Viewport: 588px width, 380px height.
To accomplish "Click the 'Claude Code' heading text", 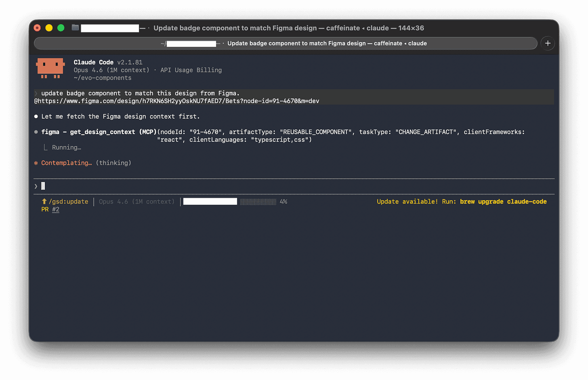I will (93, 62).
